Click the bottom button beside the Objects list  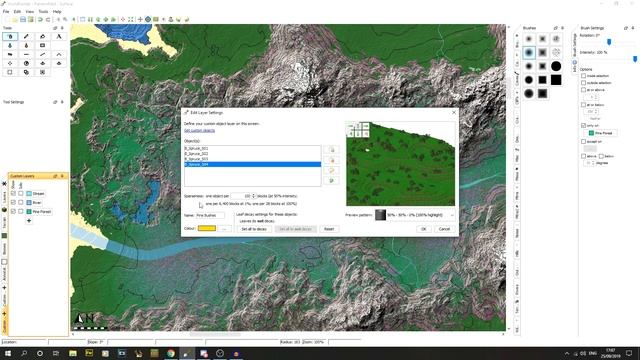tap(331, 180)
